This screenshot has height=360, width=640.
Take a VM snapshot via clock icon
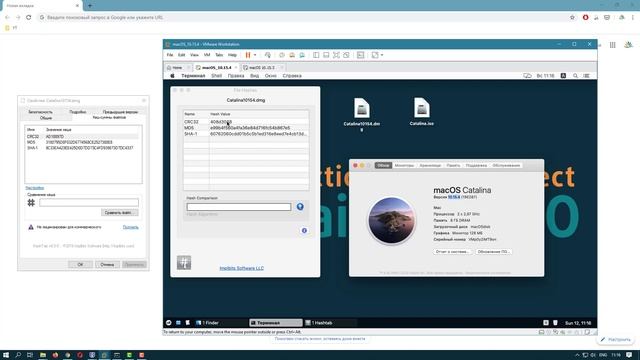coord(282,55)
